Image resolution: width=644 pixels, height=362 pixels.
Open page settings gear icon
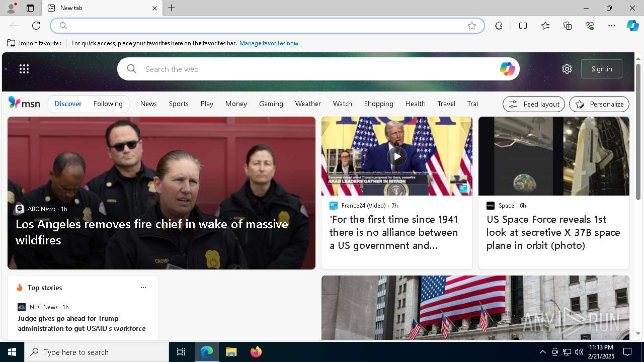click(x=567, y=69)
